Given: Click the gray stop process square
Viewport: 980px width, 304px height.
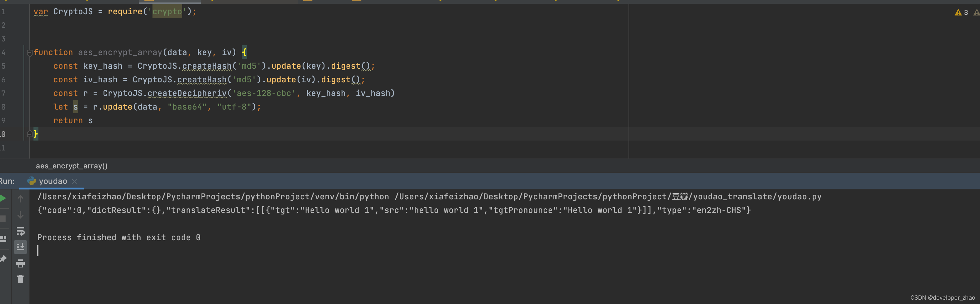Looking at the screenshot, I should coord(3,219).
